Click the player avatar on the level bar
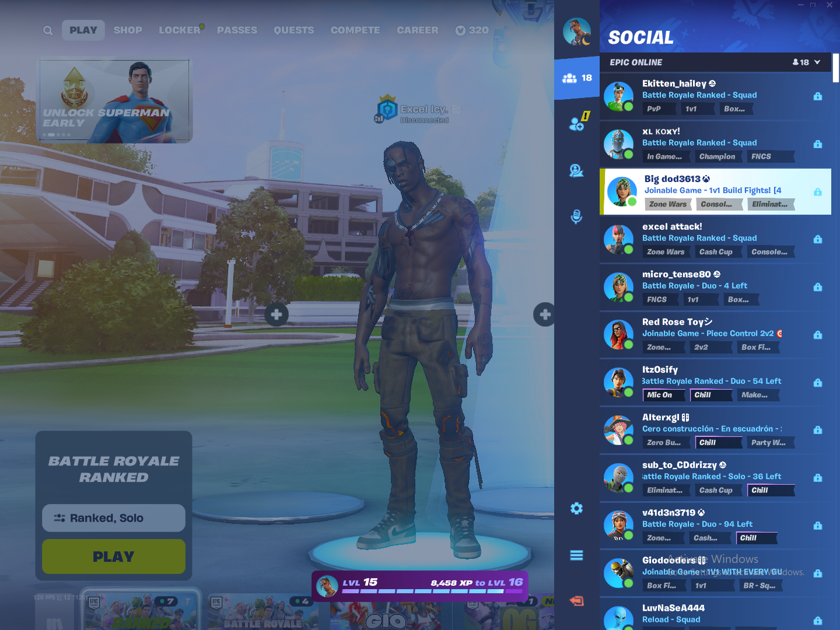 [x=327, y=586]
